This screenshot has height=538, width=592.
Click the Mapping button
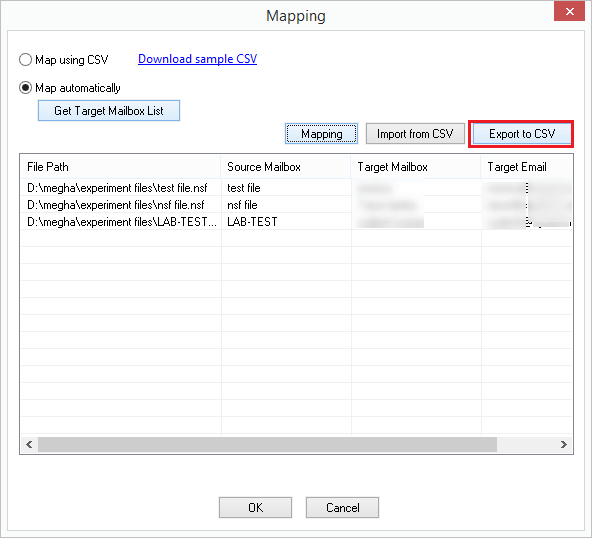[321, 134]
